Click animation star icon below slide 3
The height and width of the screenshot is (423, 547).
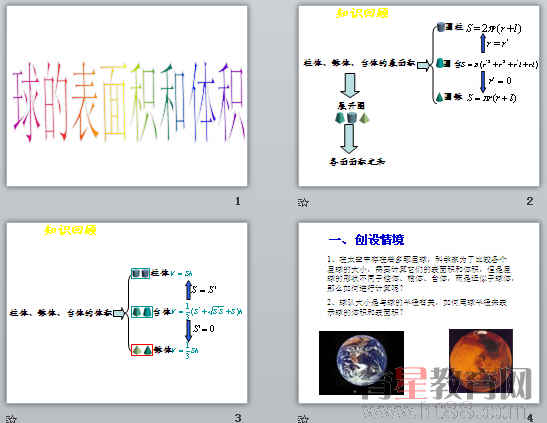(x=12, y=419)
